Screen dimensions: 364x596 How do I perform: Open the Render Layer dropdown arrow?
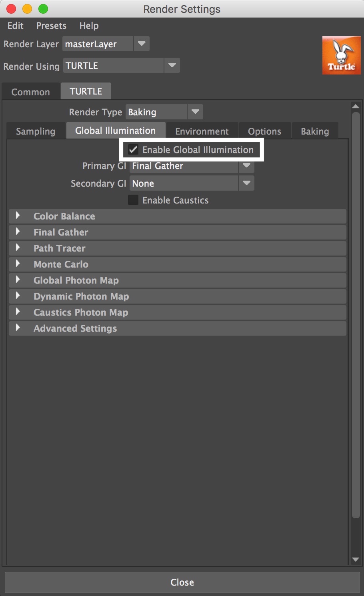[142, 44]
